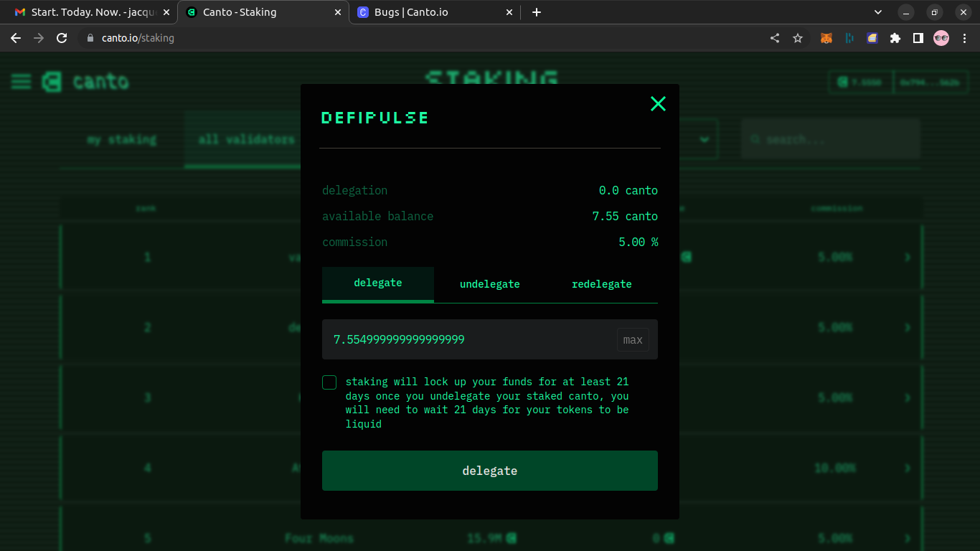980x551 pixels.
Task: Click the 'available balance' label
Action: coord(377,216)
